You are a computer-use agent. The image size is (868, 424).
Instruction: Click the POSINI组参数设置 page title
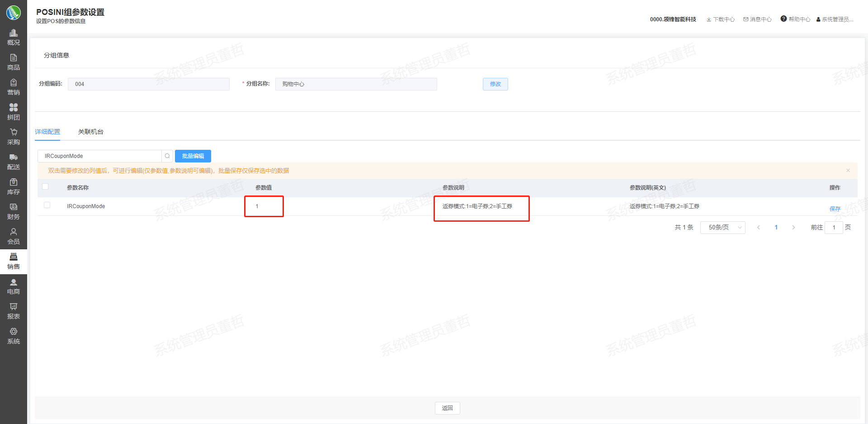pos(71,12)
